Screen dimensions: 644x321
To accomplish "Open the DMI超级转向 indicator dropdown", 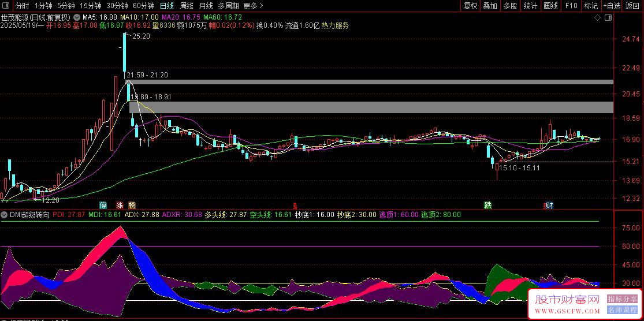I will tap(4, 214).
